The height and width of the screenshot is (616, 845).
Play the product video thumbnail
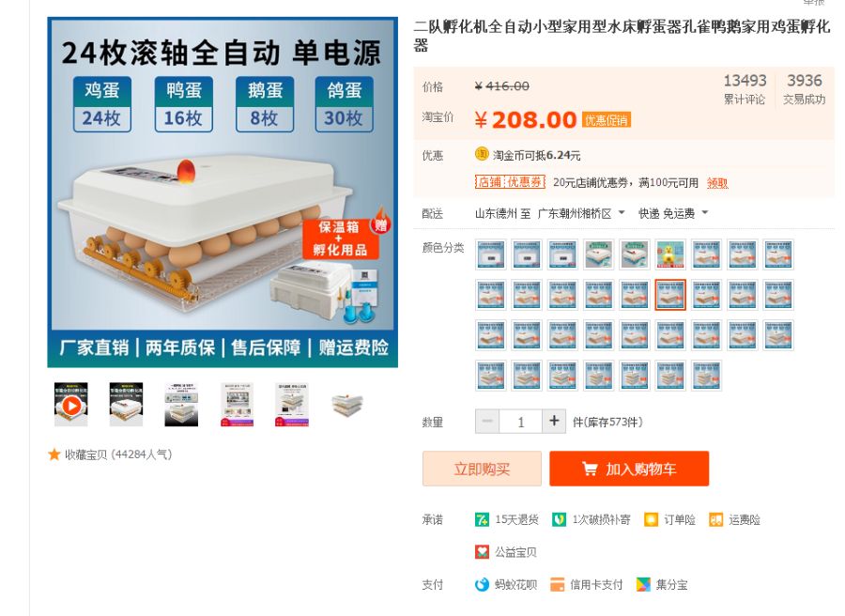pyautogui.click(x=71, y=405)
